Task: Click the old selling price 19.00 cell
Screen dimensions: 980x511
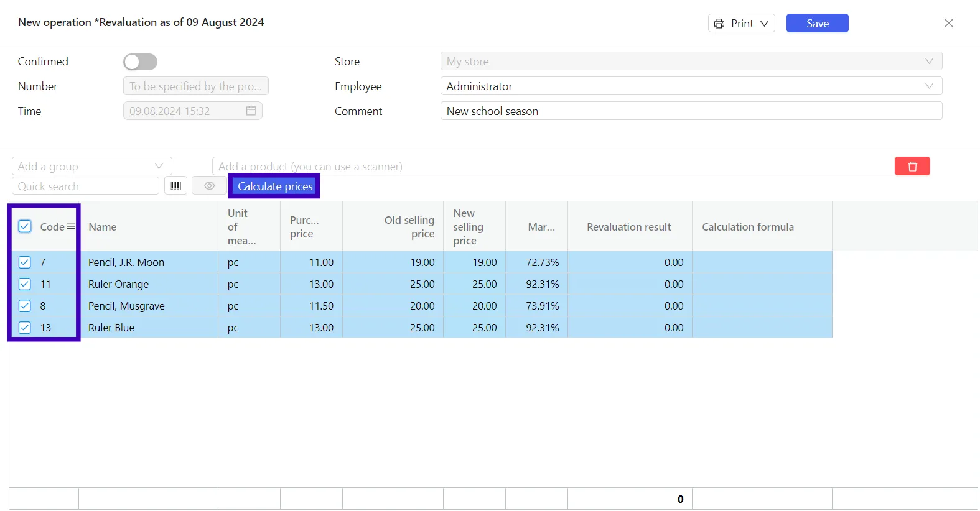Action: tap(393, 262)
